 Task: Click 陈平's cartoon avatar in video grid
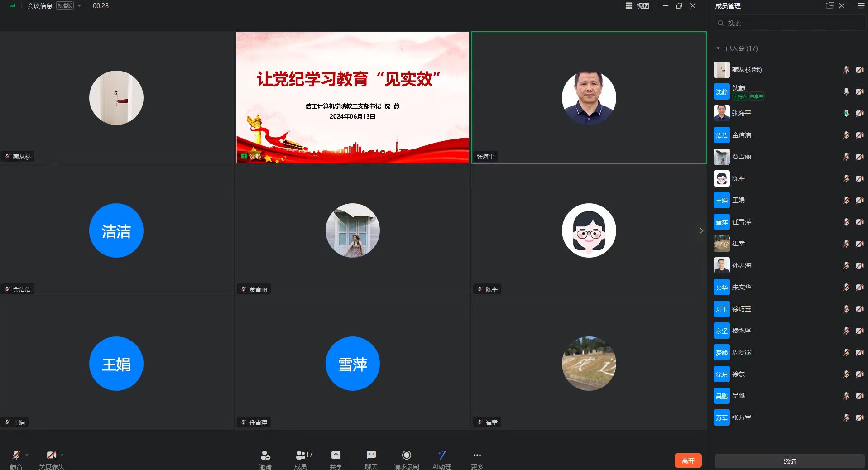point(589,230)
